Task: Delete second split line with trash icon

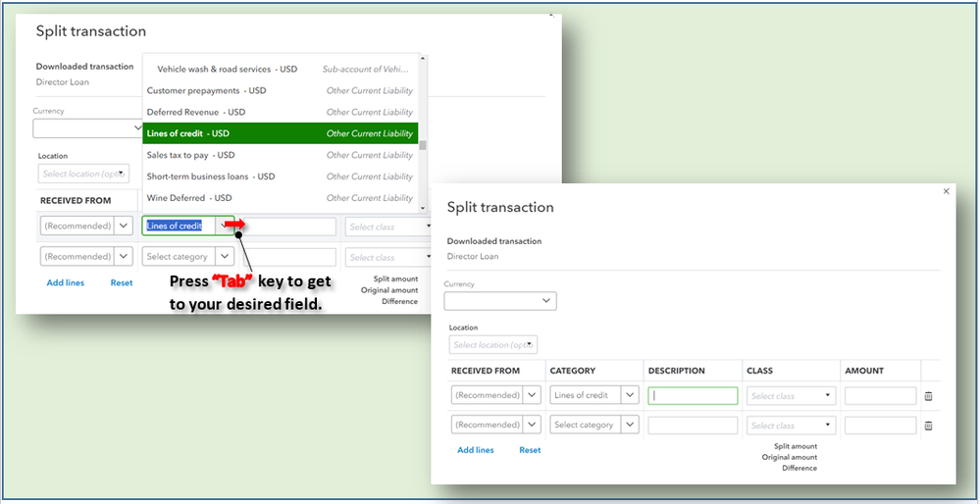Action: (x=928, y=426)
